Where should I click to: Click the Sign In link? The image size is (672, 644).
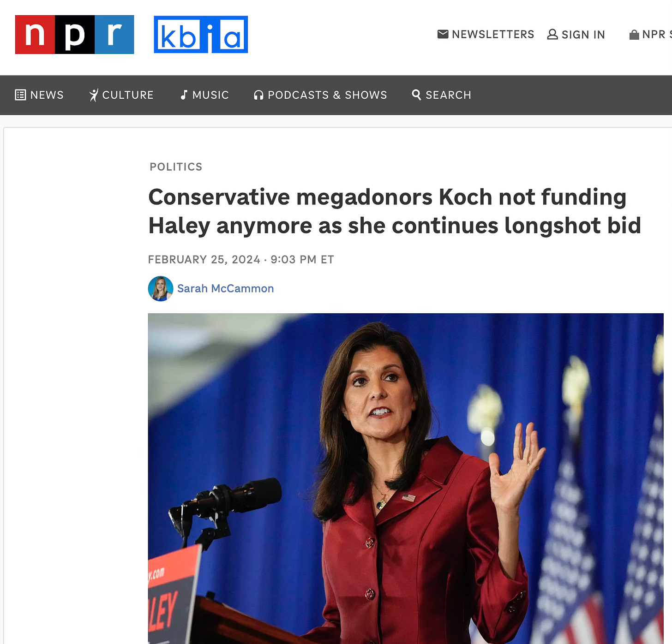point(576,35)
